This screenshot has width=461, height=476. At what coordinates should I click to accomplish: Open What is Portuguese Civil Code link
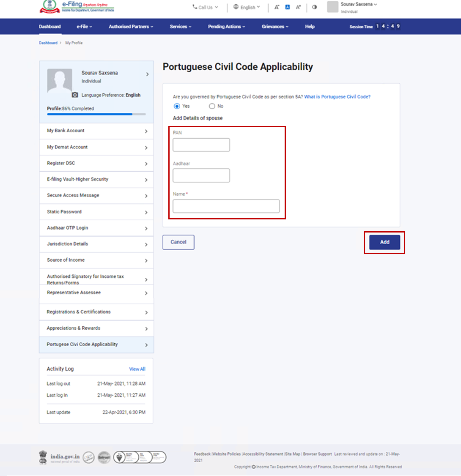pos(337,97)
